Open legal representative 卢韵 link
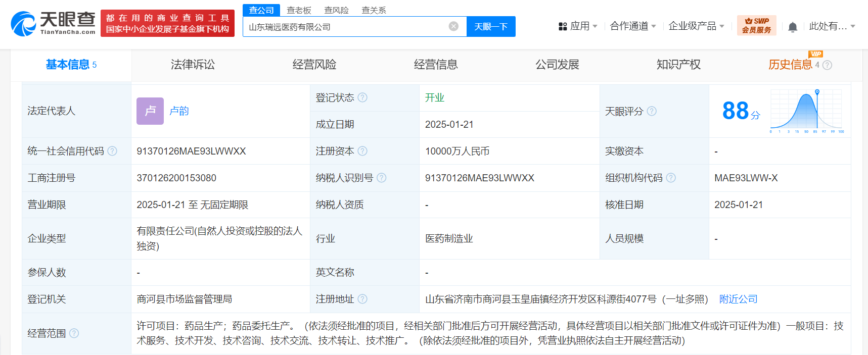868x355 pixels. coord(179,111)
